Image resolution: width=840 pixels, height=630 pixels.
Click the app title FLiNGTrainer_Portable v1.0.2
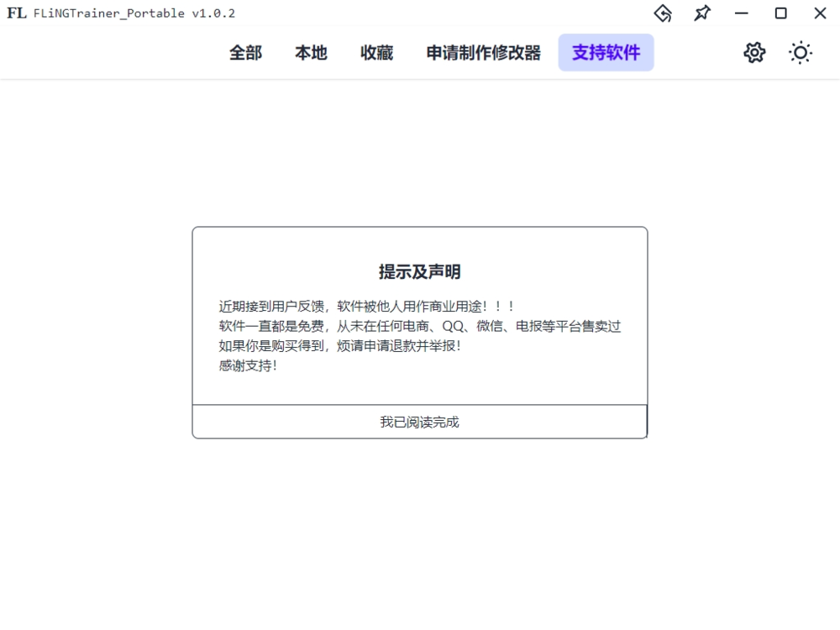pyautogui.click(x=130, y=13)
